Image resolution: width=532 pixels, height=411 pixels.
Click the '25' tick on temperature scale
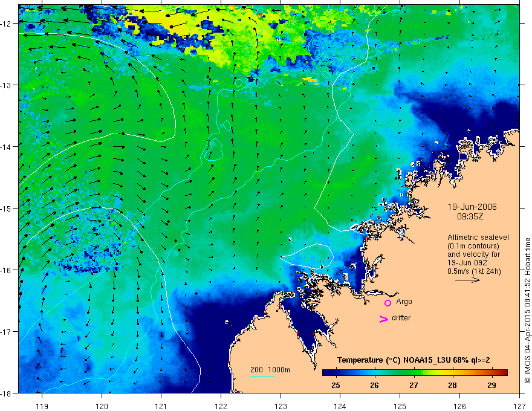click(336, 385)
